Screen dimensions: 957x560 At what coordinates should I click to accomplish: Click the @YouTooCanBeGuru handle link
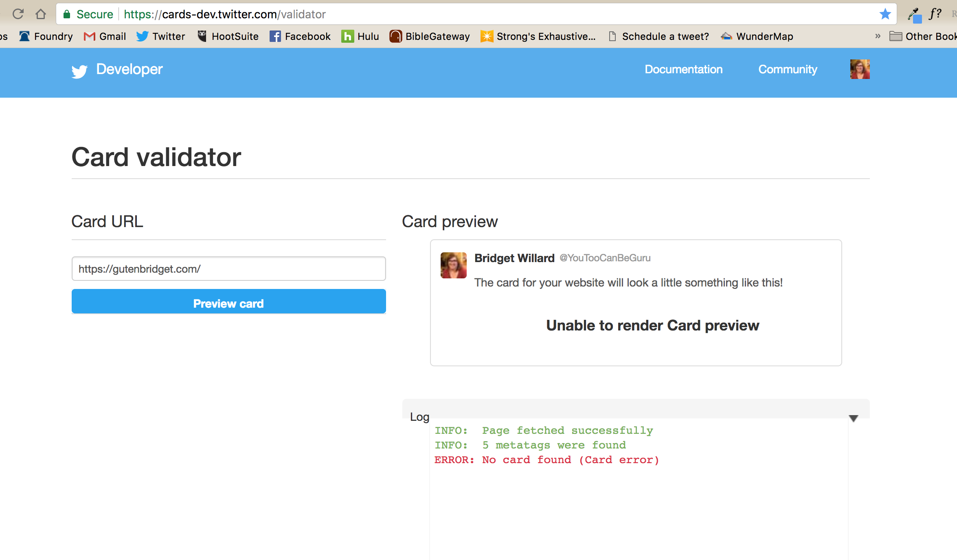[605, 258]
